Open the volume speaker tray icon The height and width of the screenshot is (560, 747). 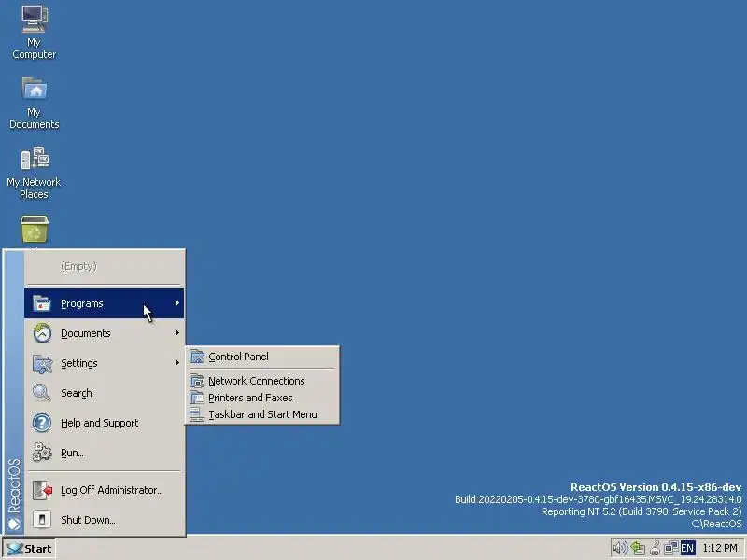(x=620, y=549)
